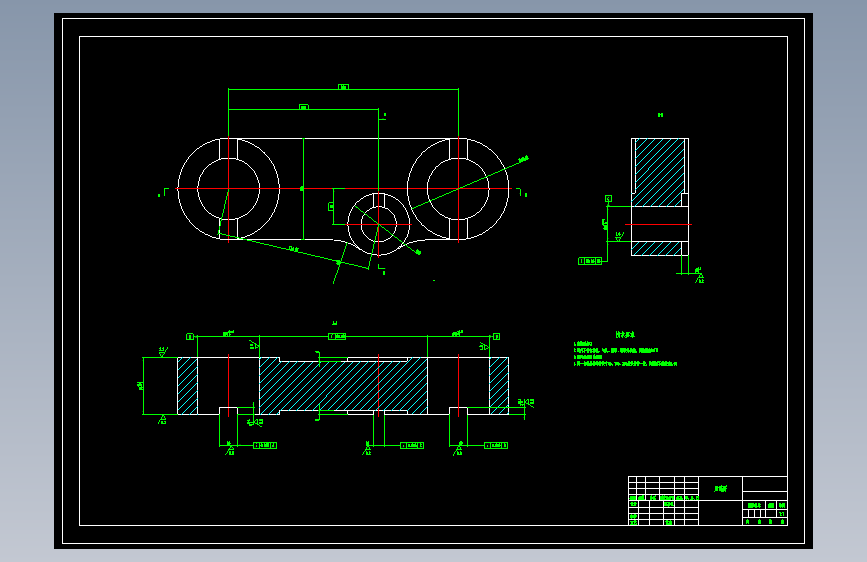Click the section label above bottom section view
Image resolution: width=867 pixels, height=562 pixels.
tap(335, 323)
